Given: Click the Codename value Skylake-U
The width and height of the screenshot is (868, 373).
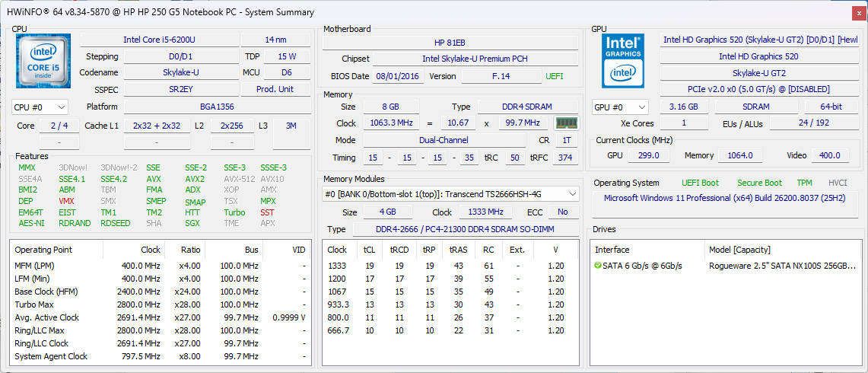Looking at the screenshot, I should pos(180,72).
